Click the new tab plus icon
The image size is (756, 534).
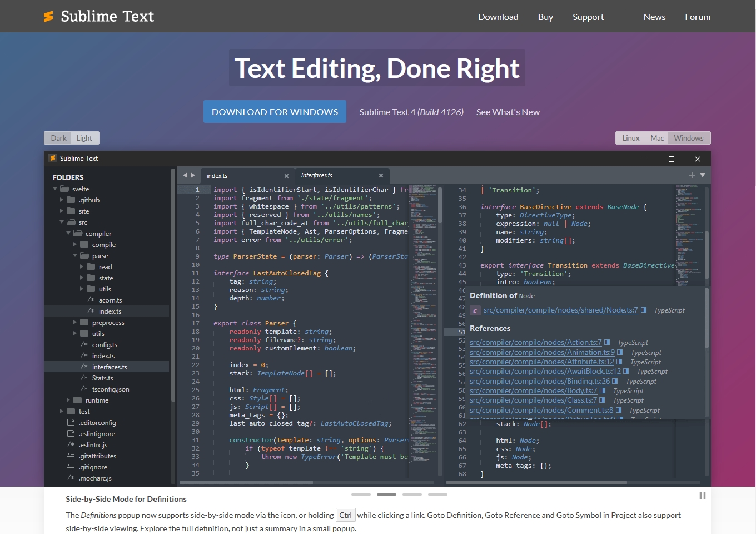(692, 175)
